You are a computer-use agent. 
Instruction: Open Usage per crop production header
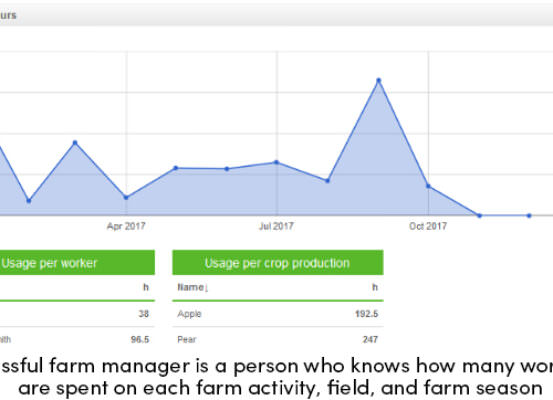click(x=278, y=263)
